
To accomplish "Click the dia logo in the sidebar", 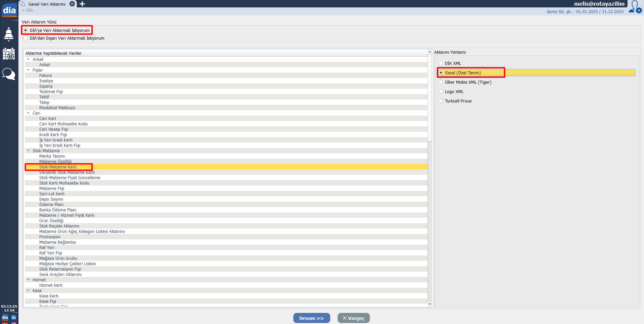I will (x=9, y=10).
